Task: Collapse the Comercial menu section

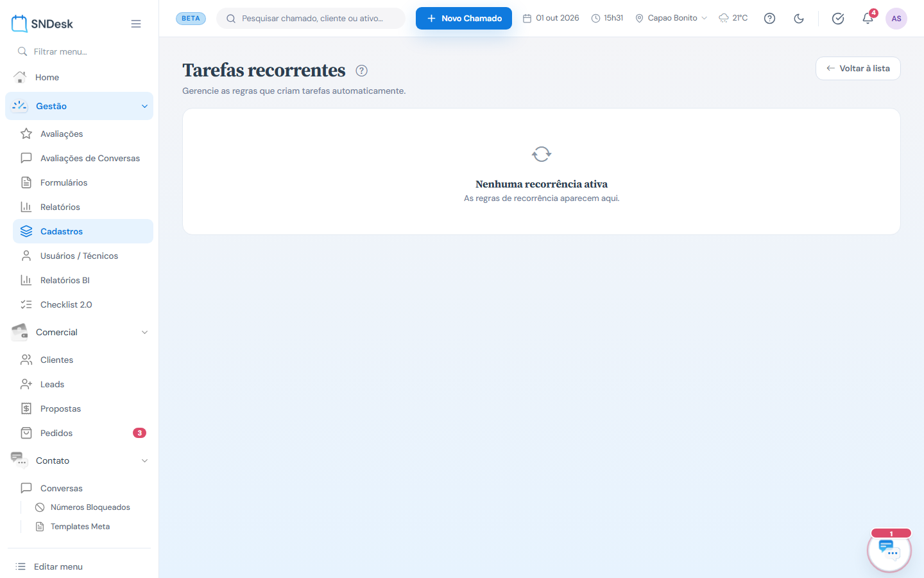Action: (x=80, y=332)
